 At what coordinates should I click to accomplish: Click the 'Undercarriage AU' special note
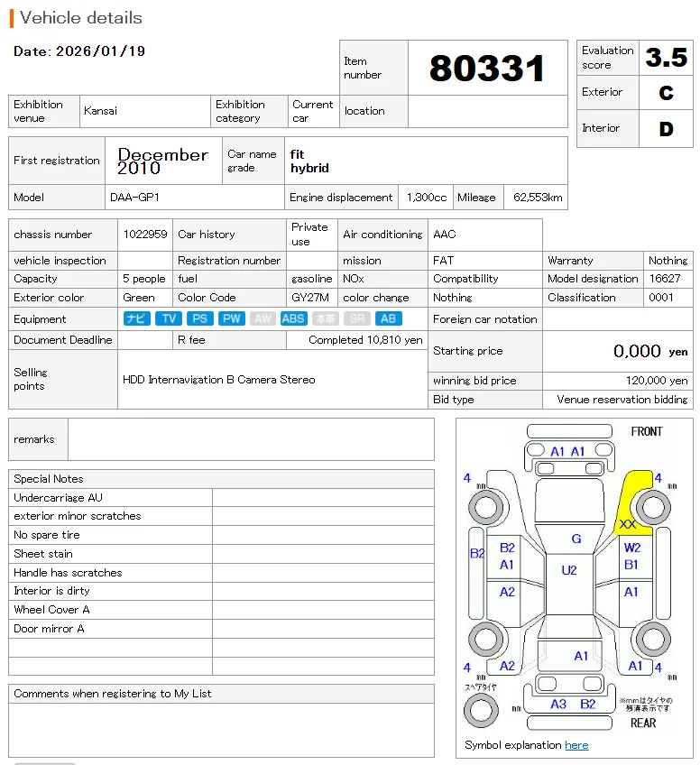pos(58,498)
